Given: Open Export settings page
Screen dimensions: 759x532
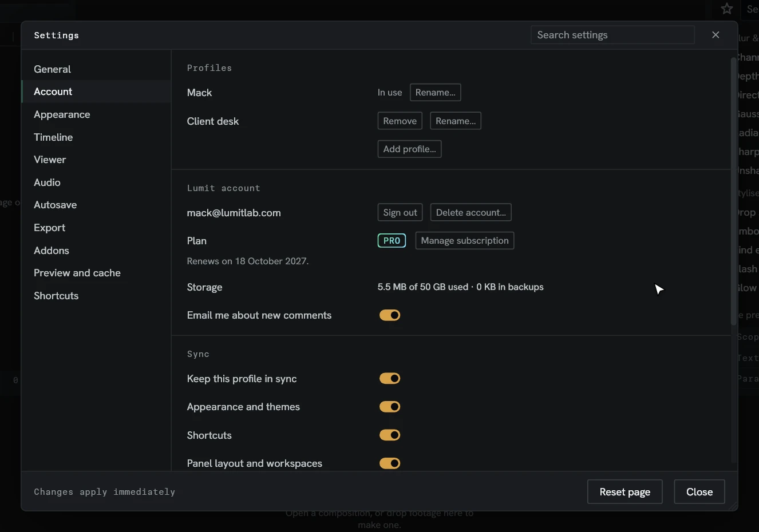Looking at the screenshot, I should point(96,228).
